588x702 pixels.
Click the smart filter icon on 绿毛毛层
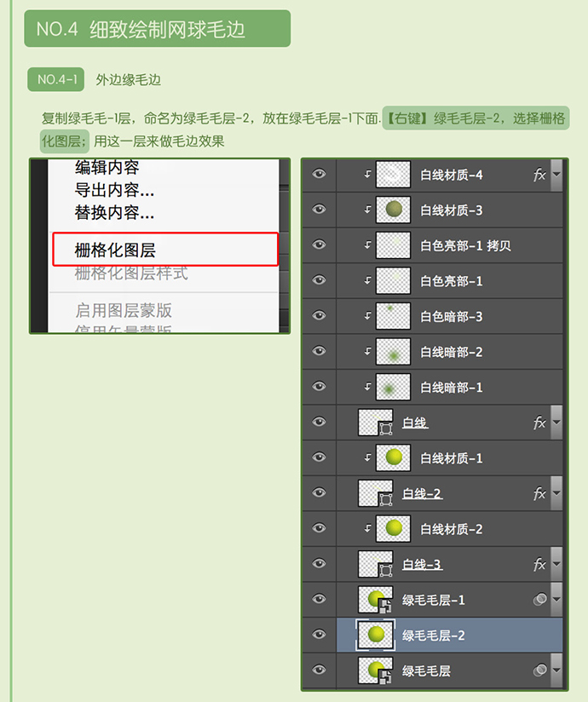539,671
